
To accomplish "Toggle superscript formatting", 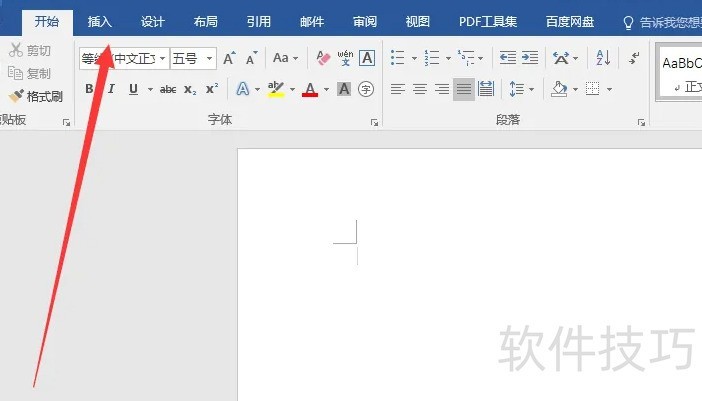I will 212,89.
